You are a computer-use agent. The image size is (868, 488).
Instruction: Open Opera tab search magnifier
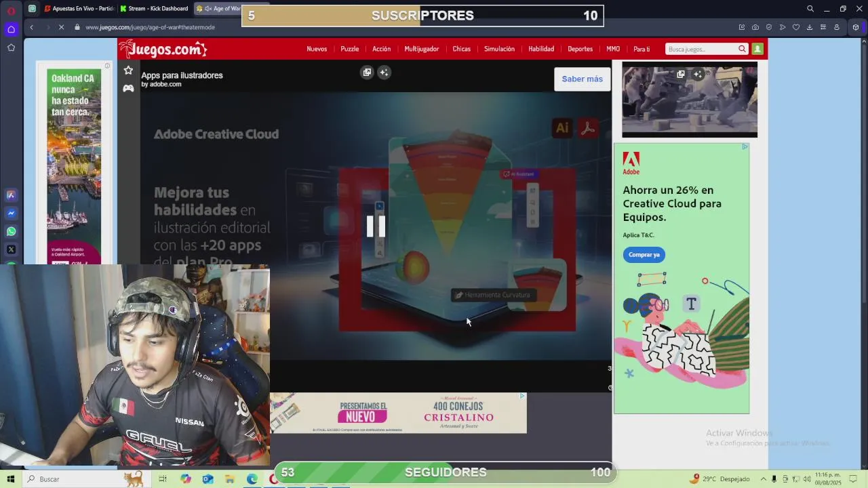coord(810,9)
